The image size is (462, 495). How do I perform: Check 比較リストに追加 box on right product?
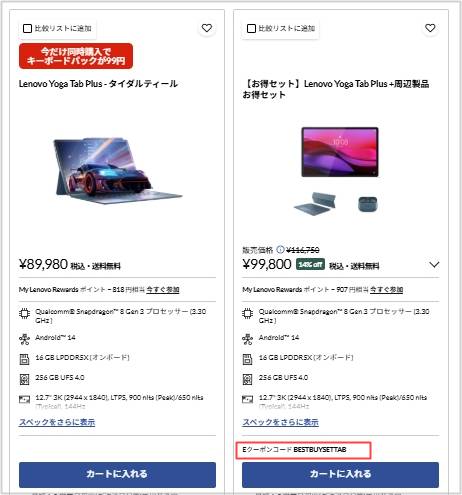pos(251,28)
